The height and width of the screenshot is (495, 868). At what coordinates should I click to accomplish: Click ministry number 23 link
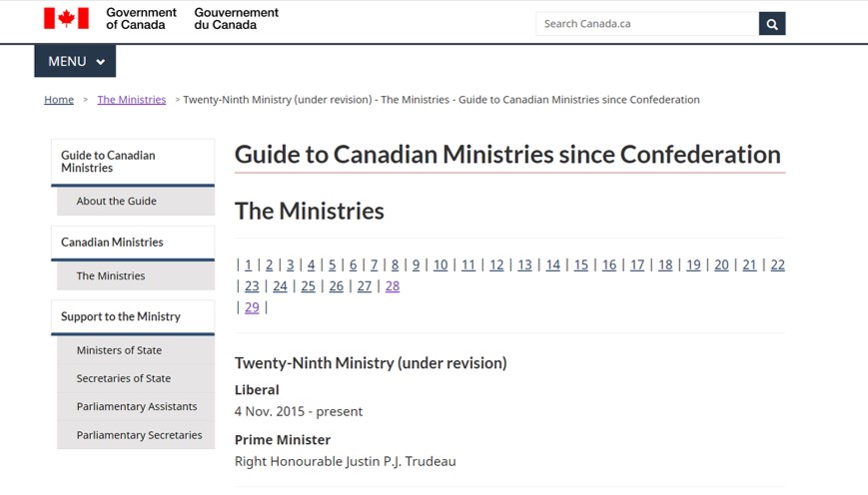pos(252,286)
